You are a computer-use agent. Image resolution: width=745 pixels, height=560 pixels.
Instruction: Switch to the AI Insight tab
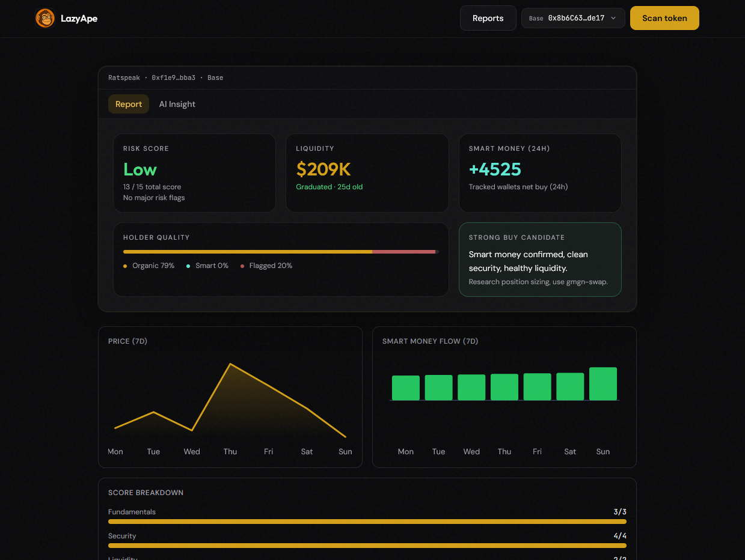pos(177,104)
